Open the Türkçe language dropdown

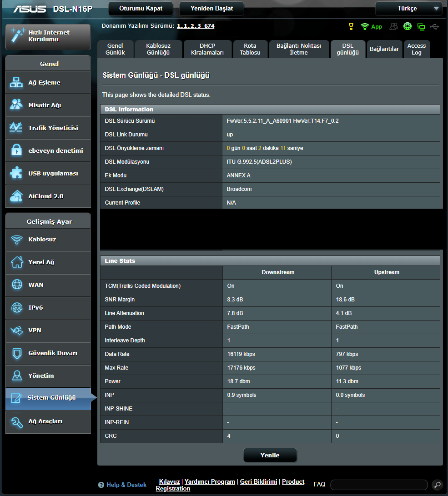(x=408, y=9)
